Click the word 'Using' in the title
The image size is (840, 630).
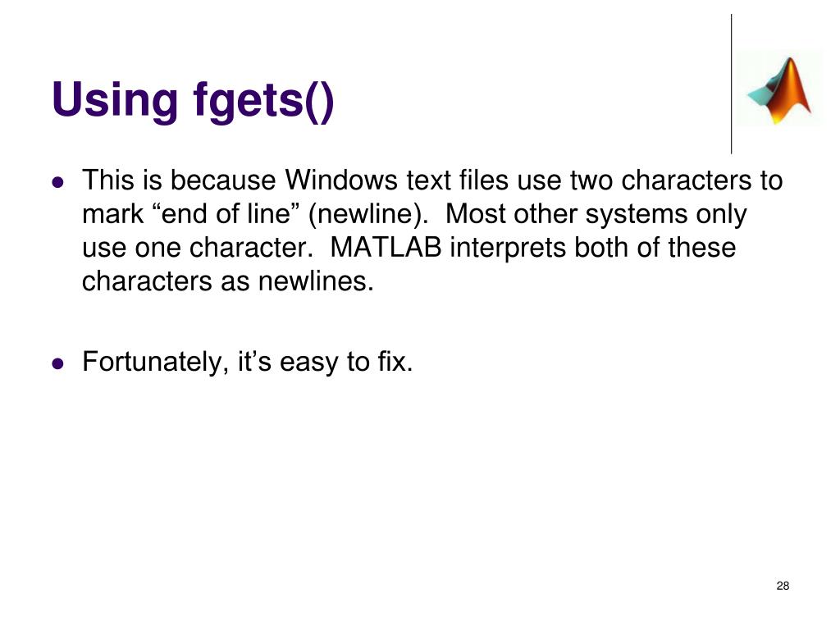pyautogui.click(x=114, y=101)
